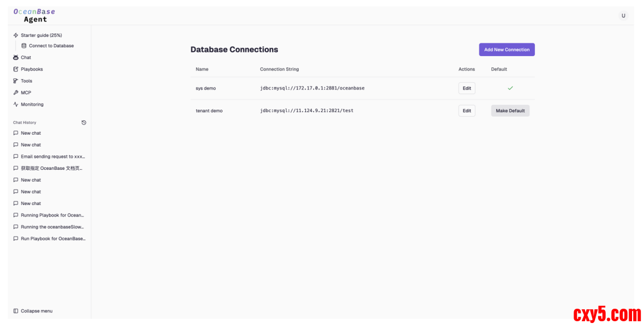
Task: Click the Monitoring pulse icon
Action: click(x=16, y=104)
